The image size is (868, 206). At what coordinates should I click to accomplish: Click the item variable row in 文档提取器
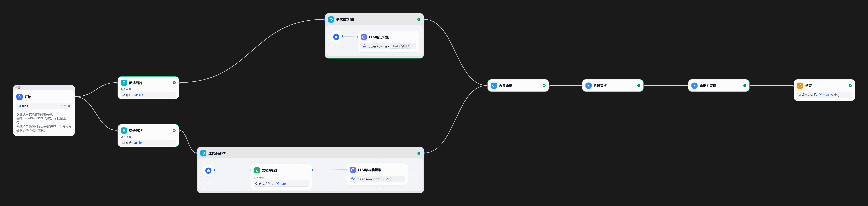[281, 184]
